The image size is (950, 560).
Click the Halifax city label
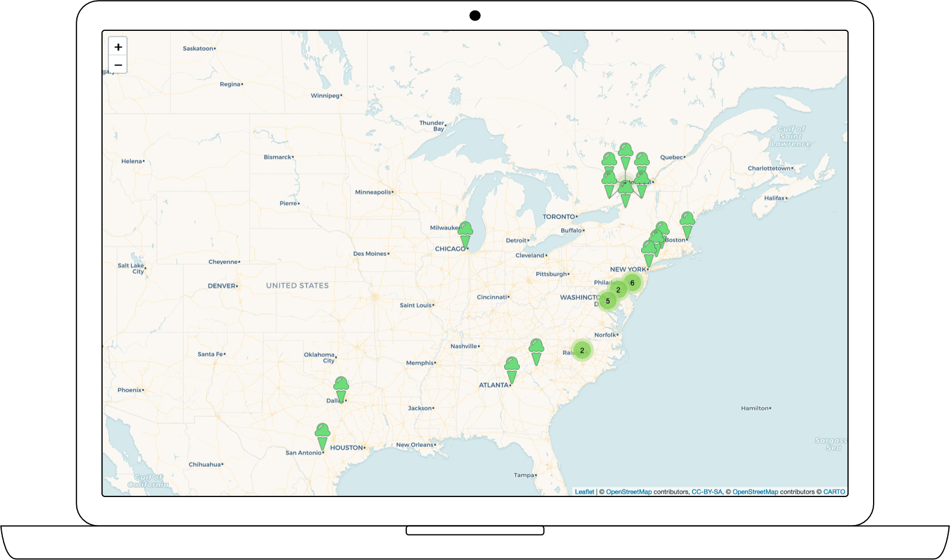(775, 198)
